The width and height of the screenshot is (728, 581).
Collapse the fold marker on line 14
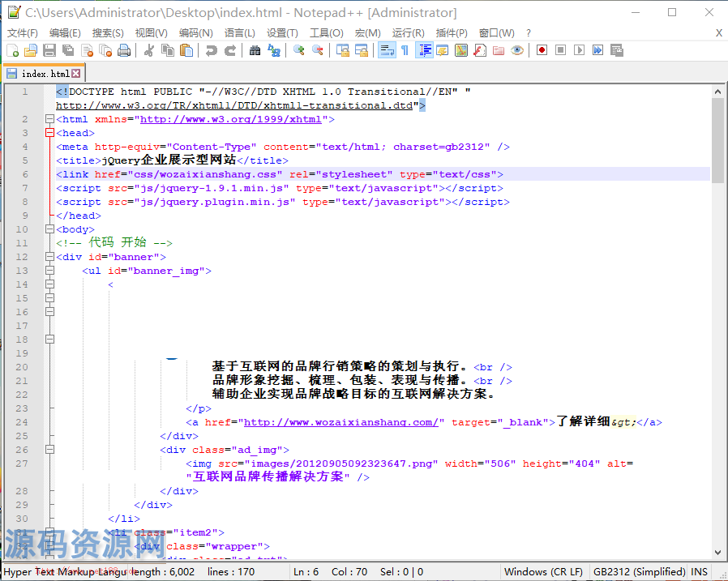point(49,284)
